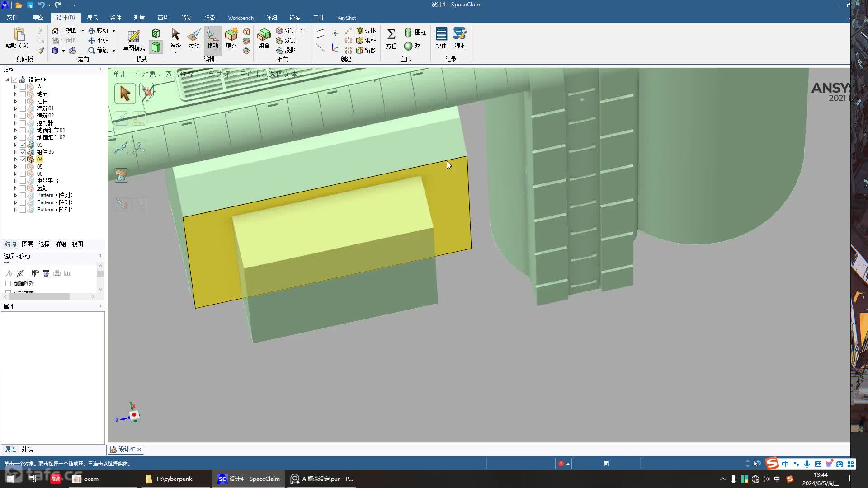Switch to the Workbench ribbon tab

[x=241, y=18]
